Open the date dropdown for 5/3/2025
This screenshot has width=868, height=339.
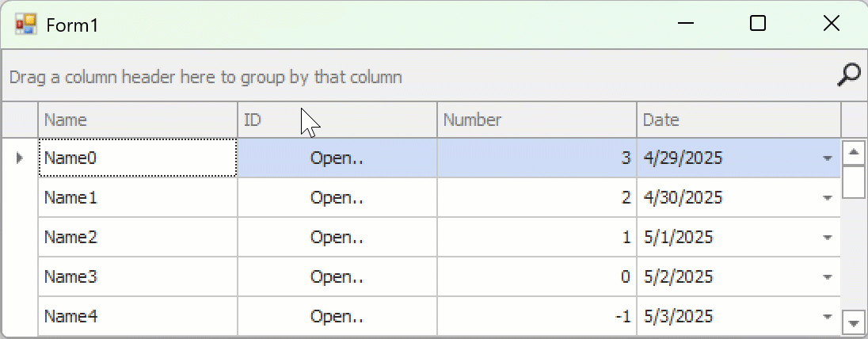click(828, 317)
